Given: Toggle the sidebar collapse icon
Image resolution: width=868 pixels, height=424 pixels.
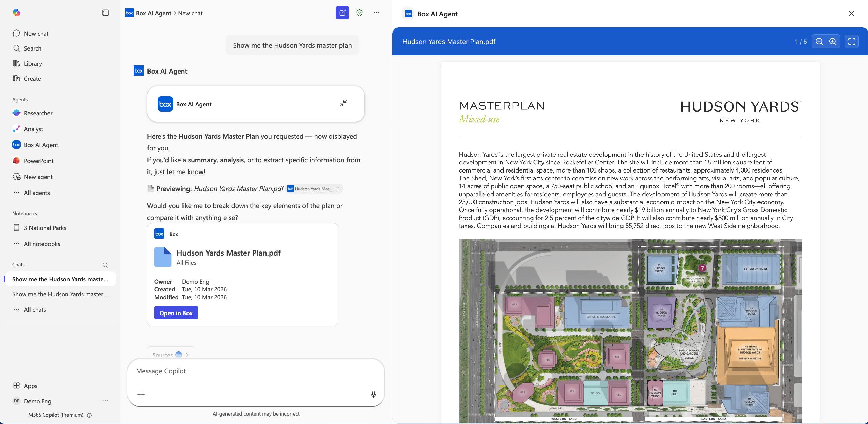Looking at the screenshot, I should point(105,13).
